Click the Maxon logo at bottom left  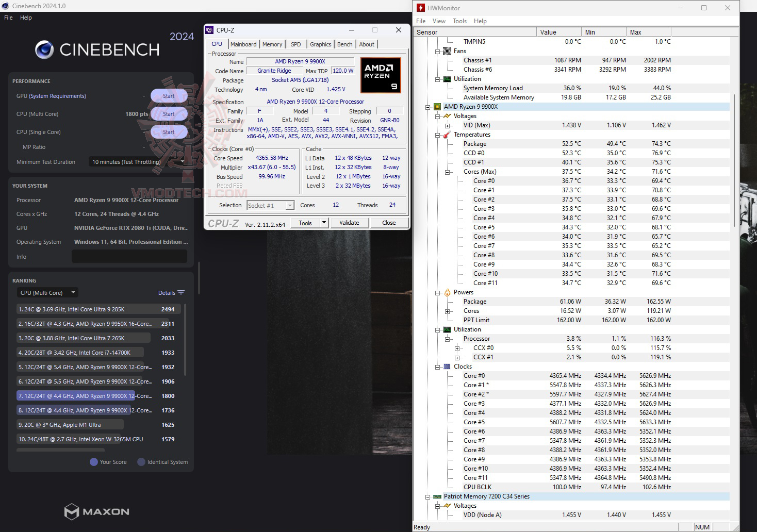[96, 511]
